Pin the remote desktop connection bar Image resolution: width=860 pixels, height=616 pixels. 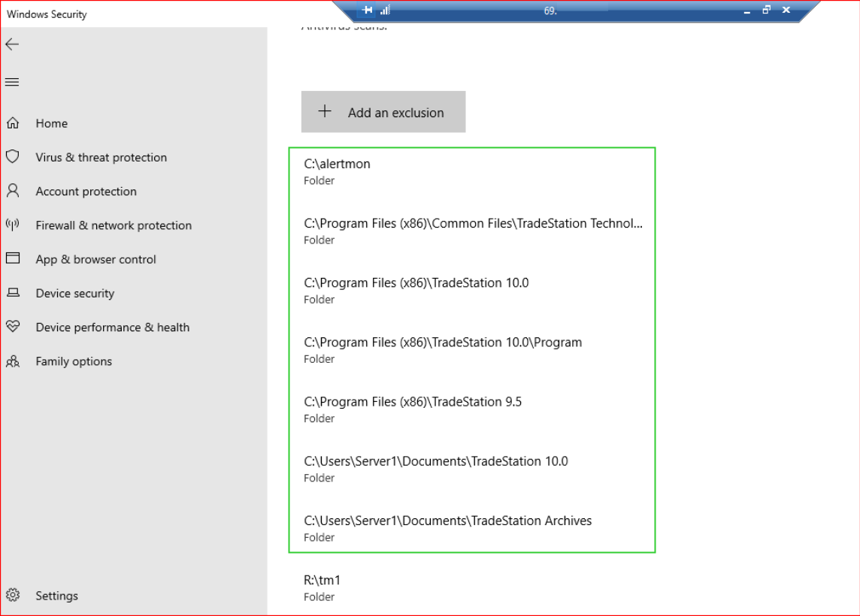pos(367,11)
